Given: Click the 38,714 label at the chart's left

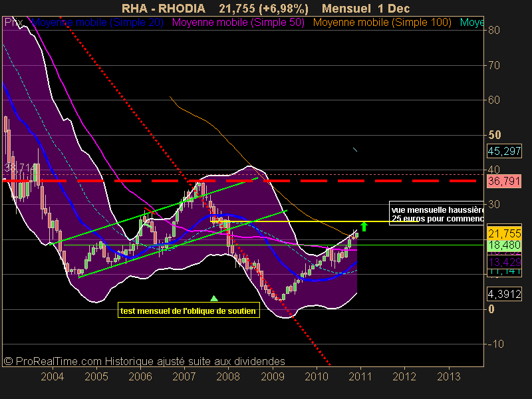Looking at the screenshot, I should pos(19,168).
